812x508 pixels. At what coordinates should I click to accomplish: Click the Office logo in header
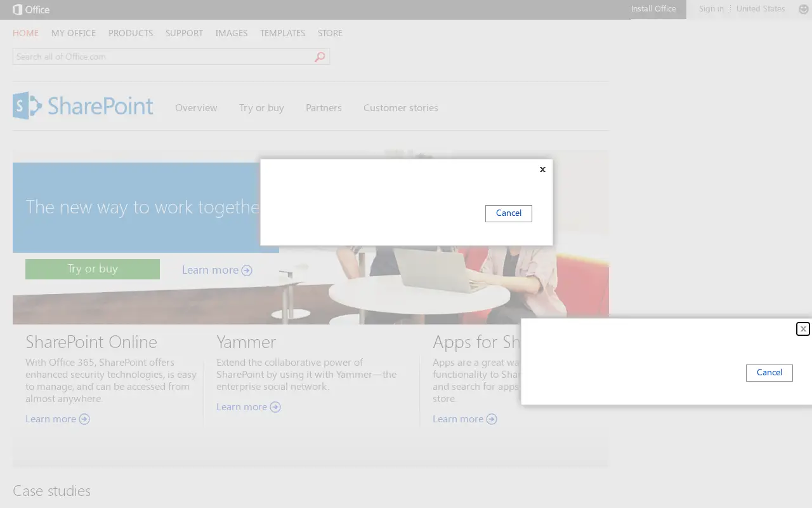(31, 10)
